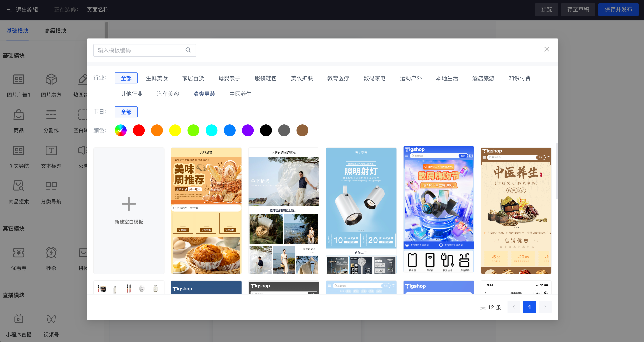Pick the 分割线 divider module icon

tap(51, 115)
